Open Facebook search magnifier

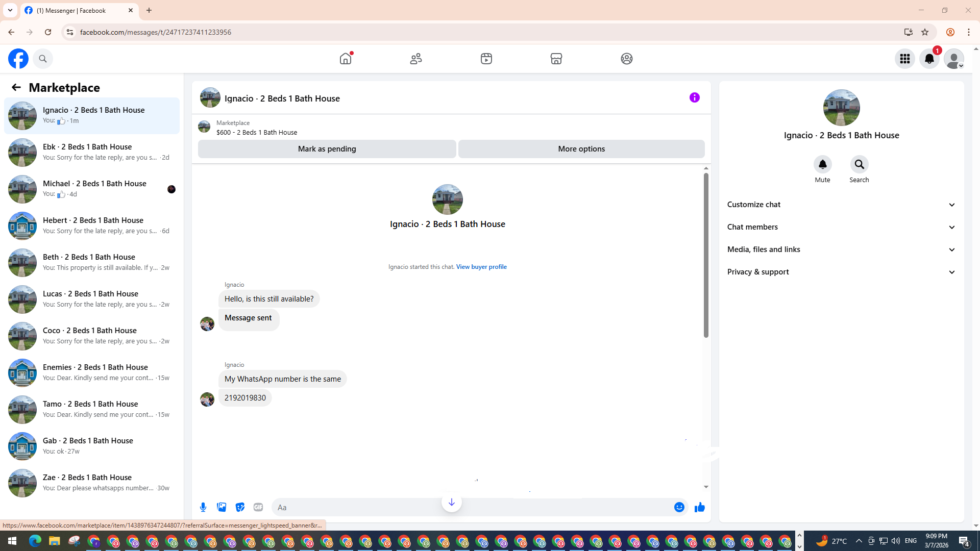click(x=43, y=59)
